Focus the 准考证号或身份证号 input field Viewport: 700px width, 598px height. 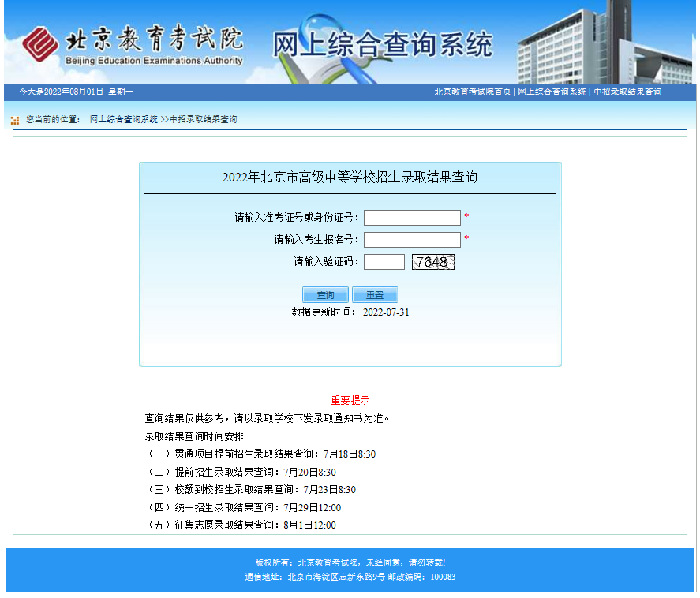[412, 218]
